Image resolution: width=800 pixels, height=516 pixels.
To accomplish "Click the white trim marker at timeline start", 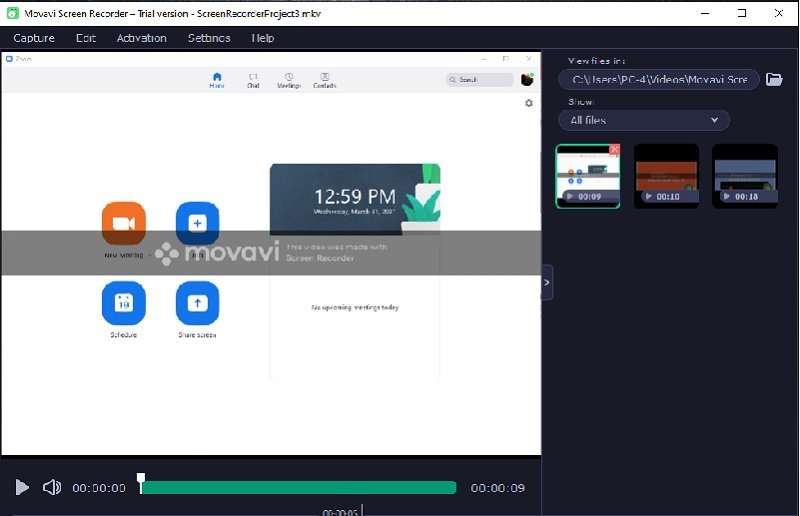I will pyautogui.click(x=141, y=479).
